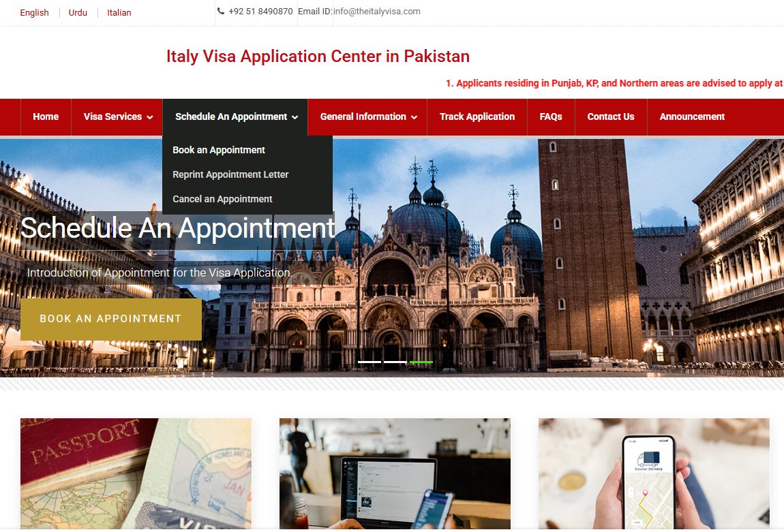Viewport: 784px width, 532px height.
Task: Jump to the second carousel slide indicator
Action: coord(395,362)
